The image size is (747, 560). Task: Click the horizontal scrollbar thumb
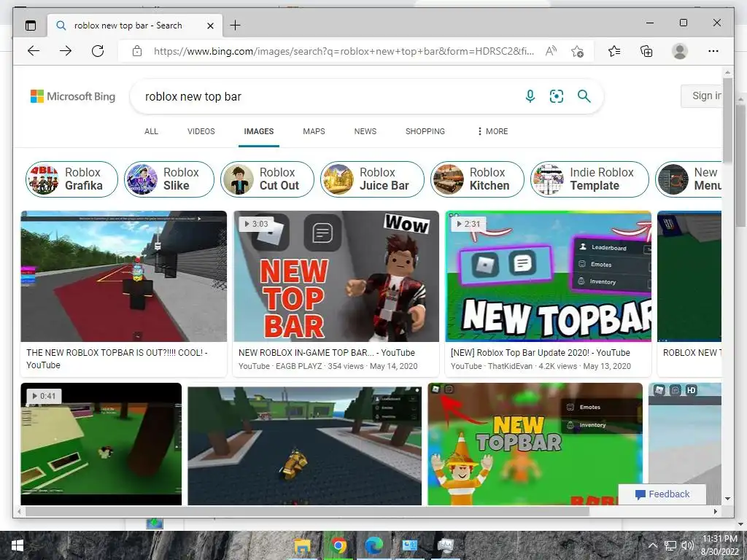click(307, 511)
